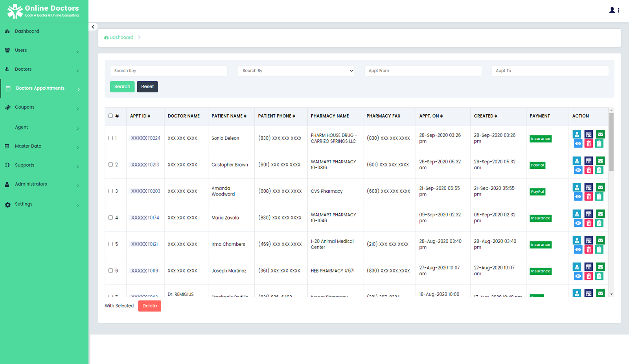Viewport: 629px width, 364px height.
Task: Tick row 4 checkbox for Maria Zavala
Action: pyautogui.click(x=110, y=218)
